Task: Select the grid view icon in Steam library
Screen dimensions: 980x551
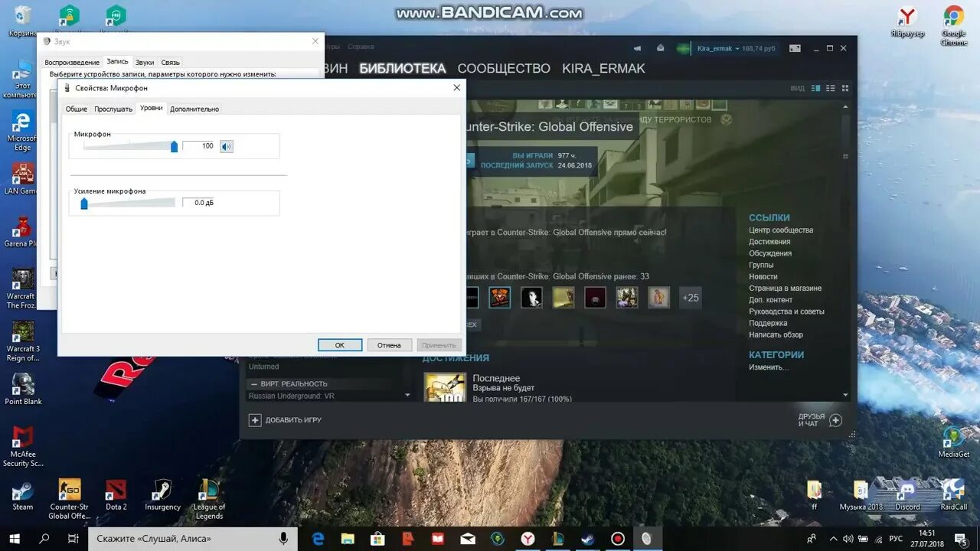Action: (844, 88)
